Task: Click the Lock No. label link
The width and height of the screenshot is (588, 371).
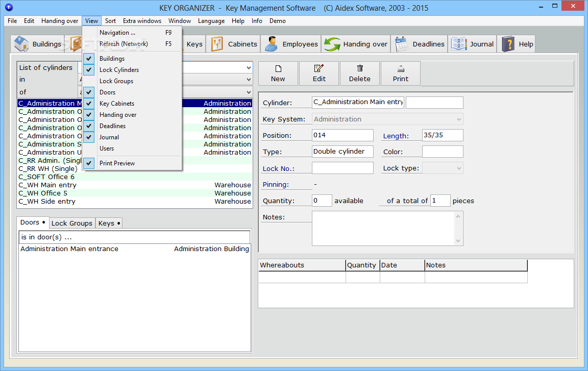Action: [279, 168]
